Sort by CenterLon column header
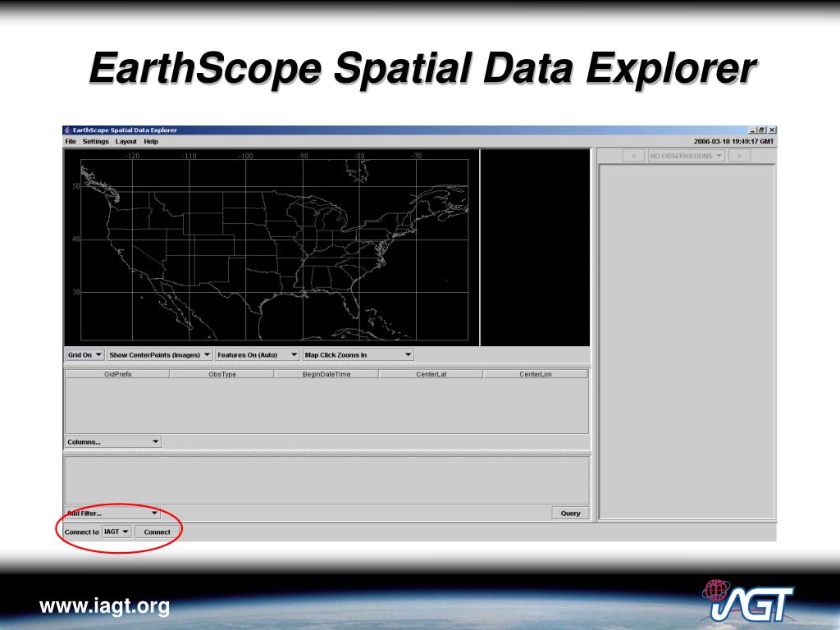This screenshot has height=630, width=840. tap(536, 374)
